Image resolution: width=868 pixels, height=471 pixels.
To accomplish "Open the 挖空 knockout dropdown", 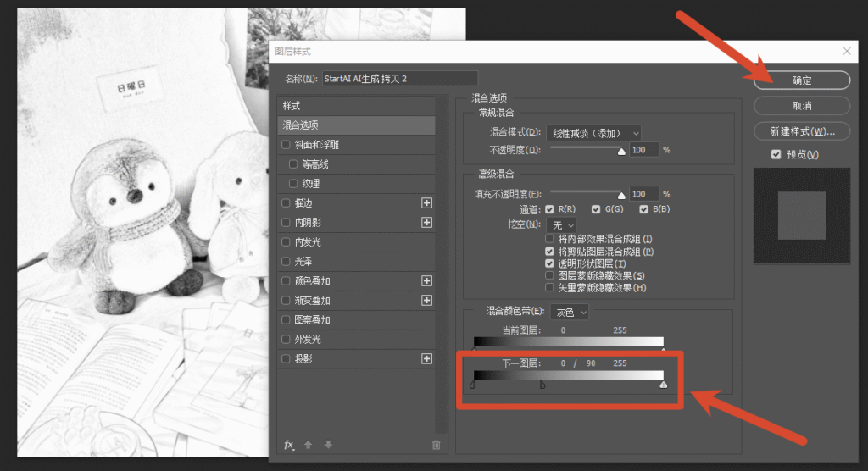I will (561, 225).
